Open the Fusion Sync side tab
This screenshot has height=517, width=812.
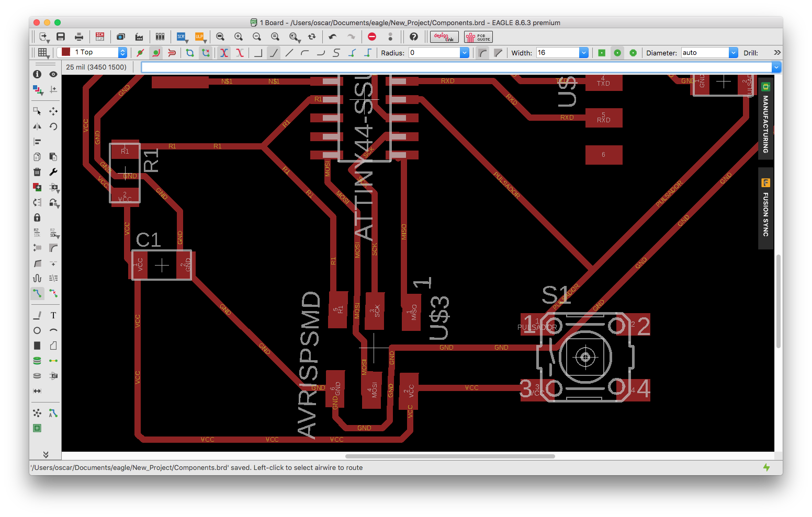[x=765, y=208]
